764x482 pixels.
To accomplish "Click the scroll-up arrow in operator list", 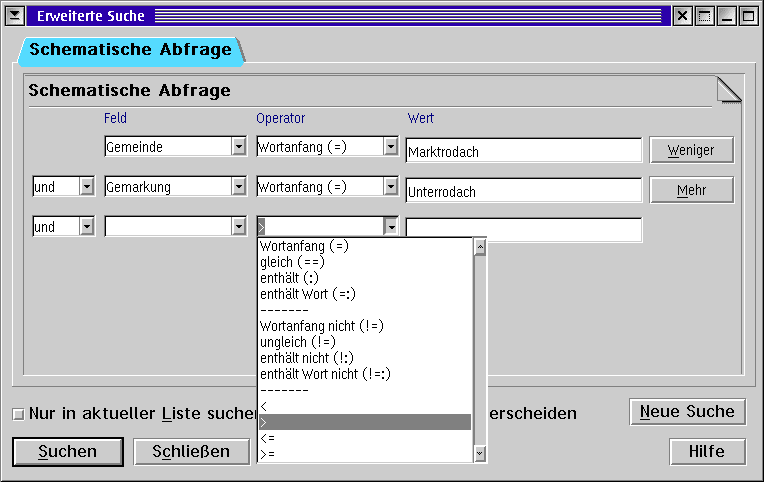I will click(x=480, y=248).
